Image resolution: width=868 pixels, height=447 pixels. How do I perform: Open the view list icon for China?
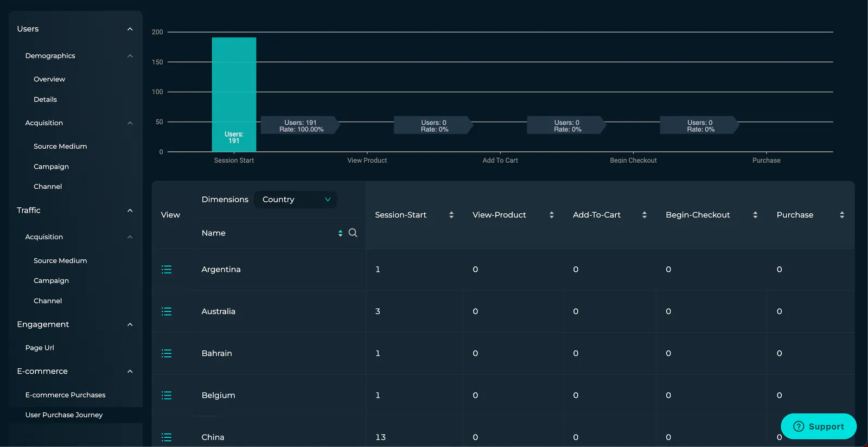point(167,437)
